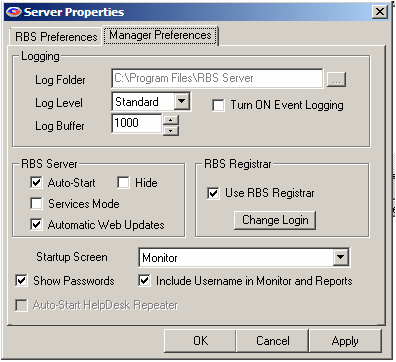This screenshot has width=396, height=362.
Task: Toggle the Auto-Start checkbox
Action: pyautogui.click(x=36, y=183)
